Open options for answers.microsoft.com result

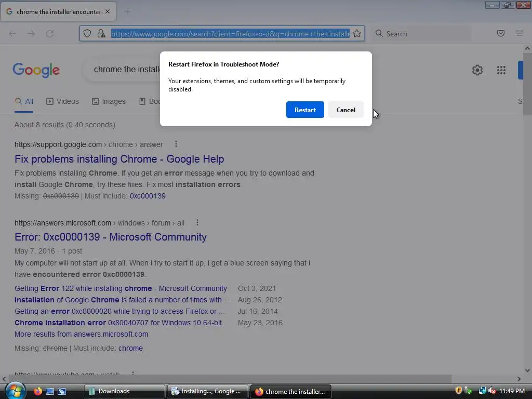(197, 222)
